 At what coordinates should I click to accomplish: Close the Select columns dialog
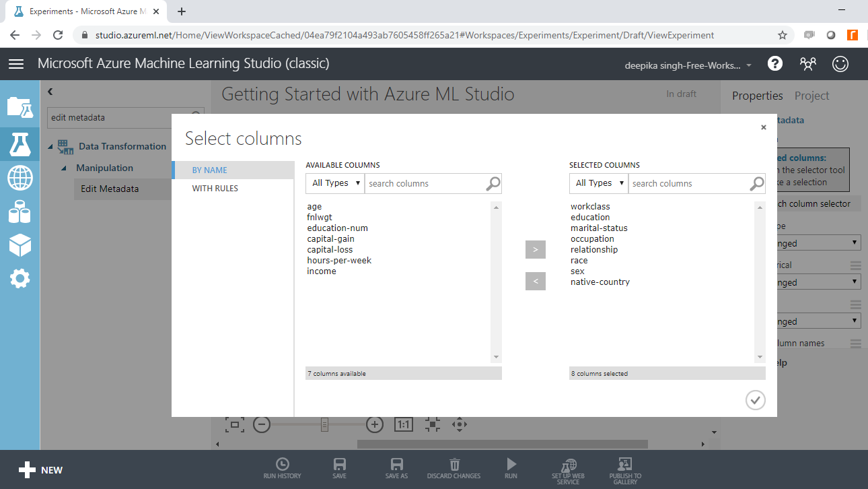tap(764, 127)
